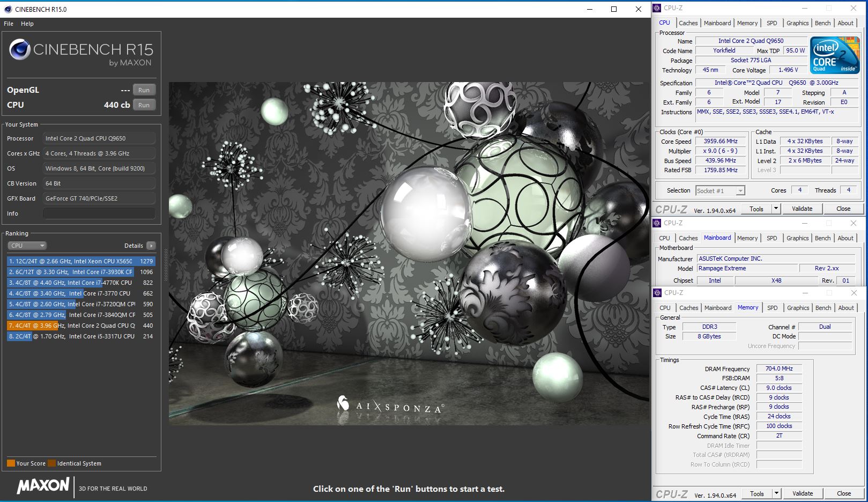
Task: Select ranking row 3 Intel Core i7-4770K
Action: [81, 283]
